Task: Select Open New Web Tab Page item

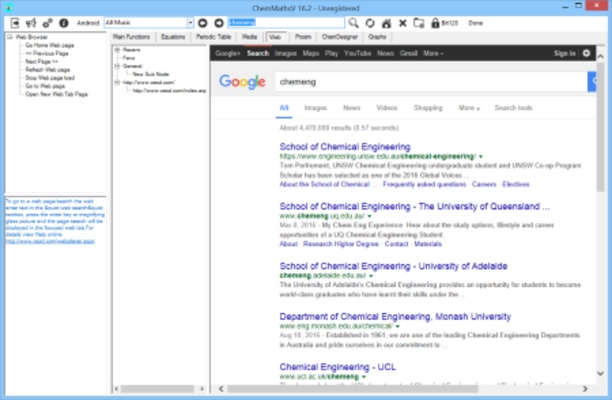Action: pos(57,94)
